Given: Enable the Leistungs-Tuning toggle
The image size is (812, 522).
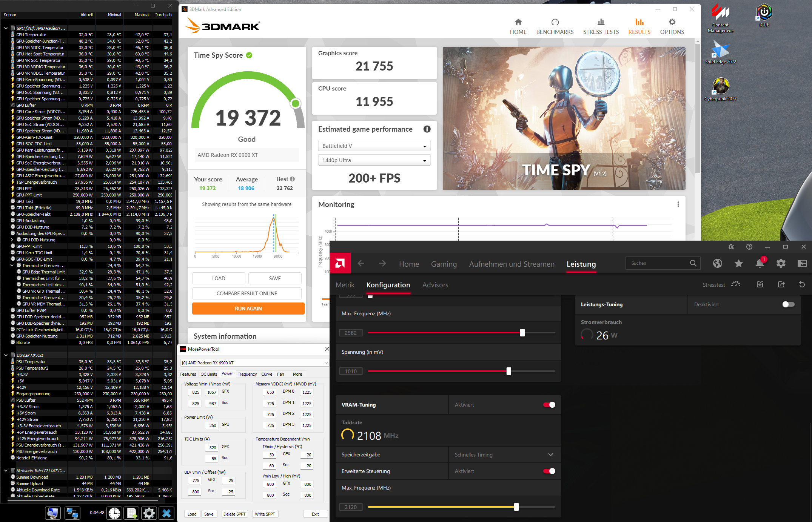Looking at the screenshot, I should click(x=788, y=304).
